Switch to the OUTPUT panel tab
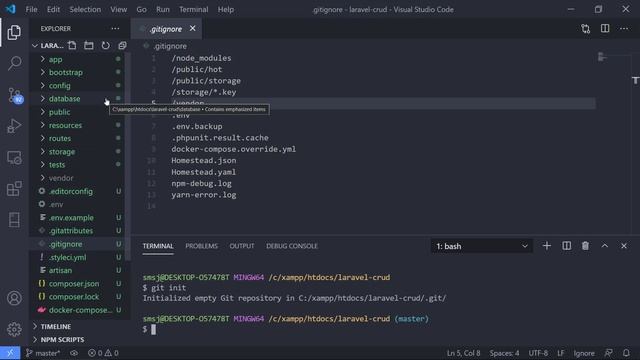640x360 pixels. (x=242, y=246)
